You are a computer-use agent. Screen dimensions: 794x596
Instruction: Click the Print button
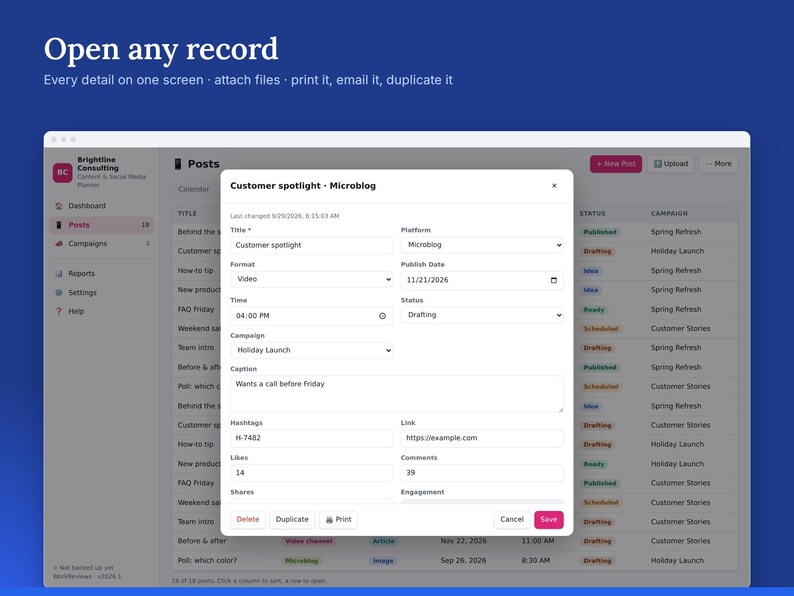click(x=338, y=520)
